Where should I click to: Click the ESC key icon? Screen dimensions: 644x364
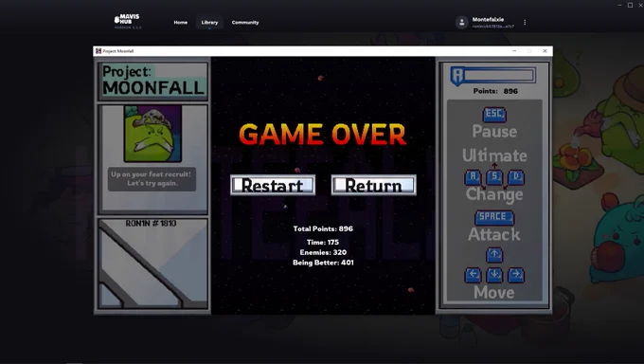(x=494, y=114)
